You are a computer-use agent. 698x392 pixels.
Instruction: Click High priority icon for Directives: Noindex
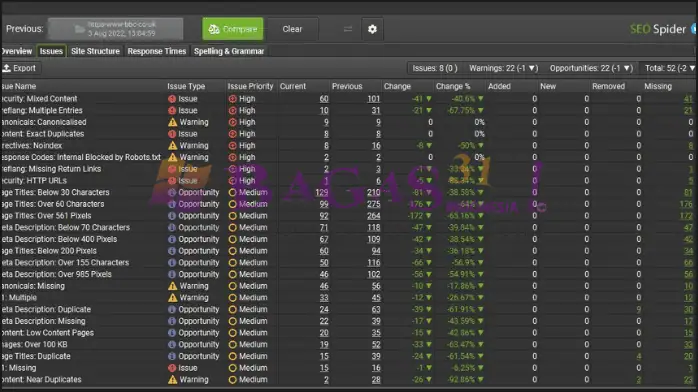click(x=232, y=145)
